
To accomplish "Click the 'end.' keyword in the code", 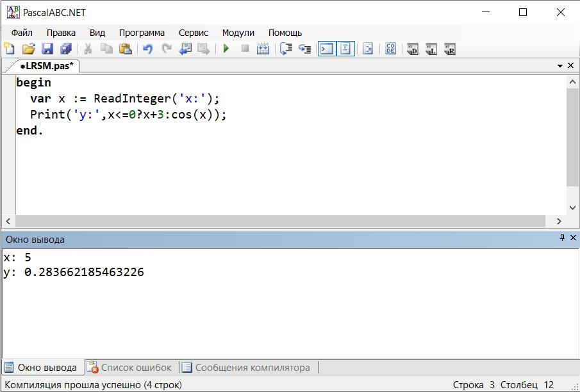I will tap(29, 131).
